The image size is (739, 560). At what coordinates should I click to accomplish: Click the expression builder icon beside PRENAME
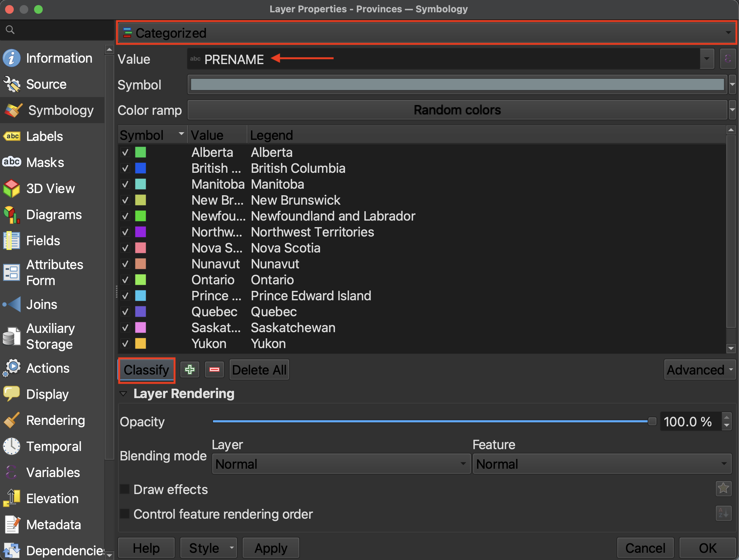[x=728, y=59]
